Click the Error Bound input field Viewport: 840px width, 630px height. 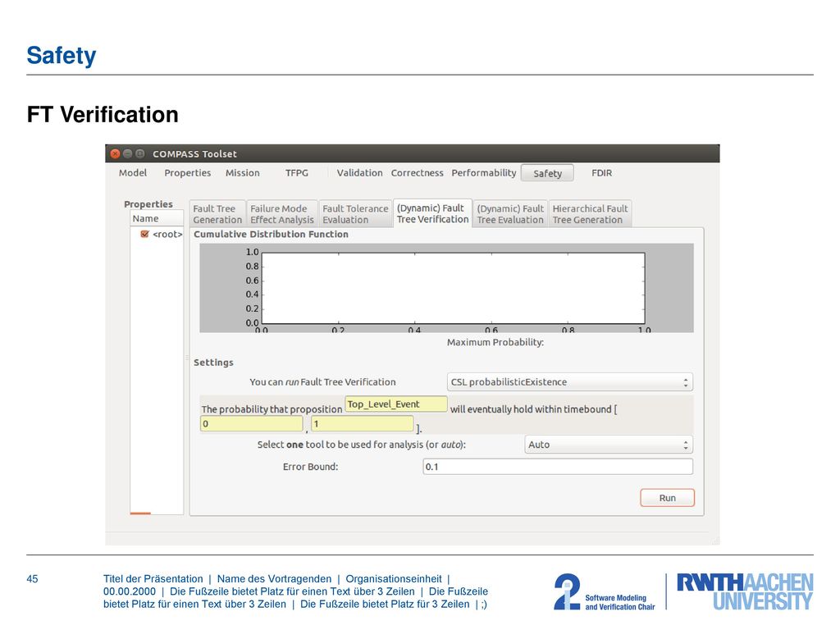pyautogui.click(x=558, y=467)
